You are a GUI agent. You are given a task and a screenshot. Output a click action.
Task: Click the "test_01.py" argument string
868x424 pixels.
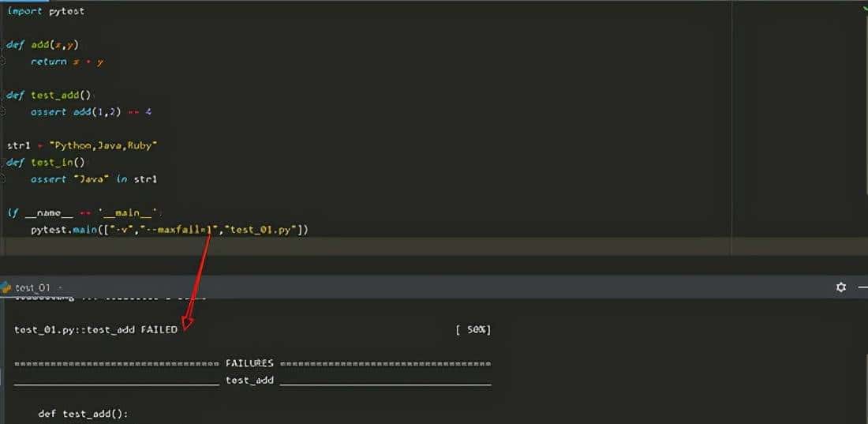click(x=260, y=230)
